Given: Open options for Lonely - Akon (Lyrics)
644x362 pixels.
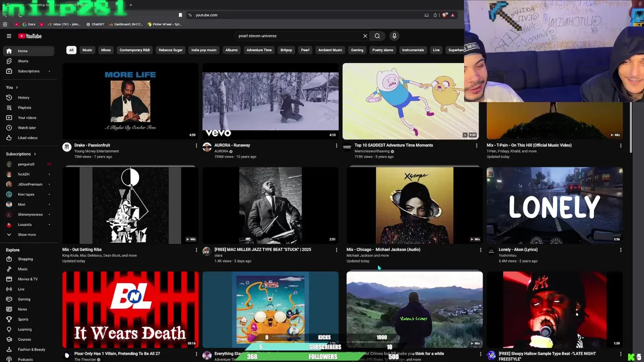Looking at the screenshot, I should tap(620, 250).
